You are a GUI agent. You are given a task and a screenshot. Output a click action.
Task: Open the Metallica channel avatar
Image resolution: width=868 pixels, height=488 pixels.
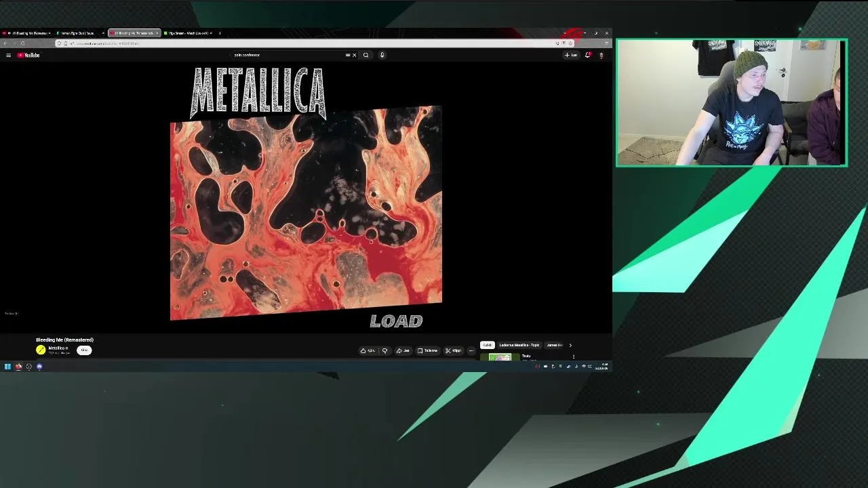[41, 350]
